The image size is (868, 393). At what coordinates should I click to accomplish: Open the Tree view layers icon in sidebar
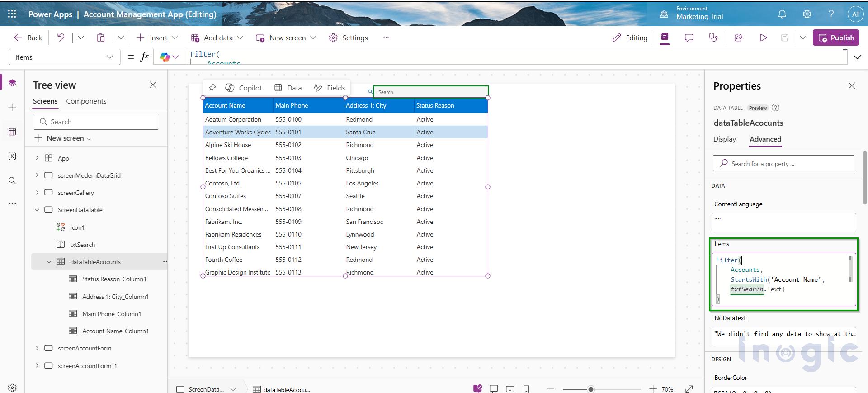(x=12, y=83)
